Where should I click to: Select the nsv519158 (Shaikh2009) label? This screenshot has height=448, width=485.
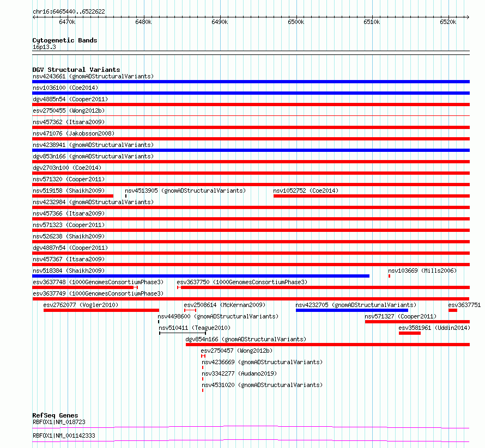pos(69,191)
